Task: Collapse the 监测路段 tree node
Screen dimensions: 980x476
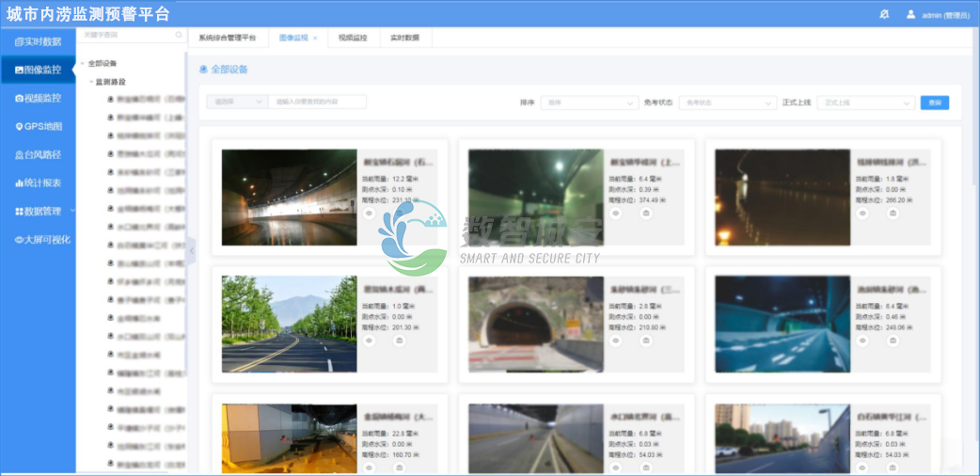Action: 90,82
